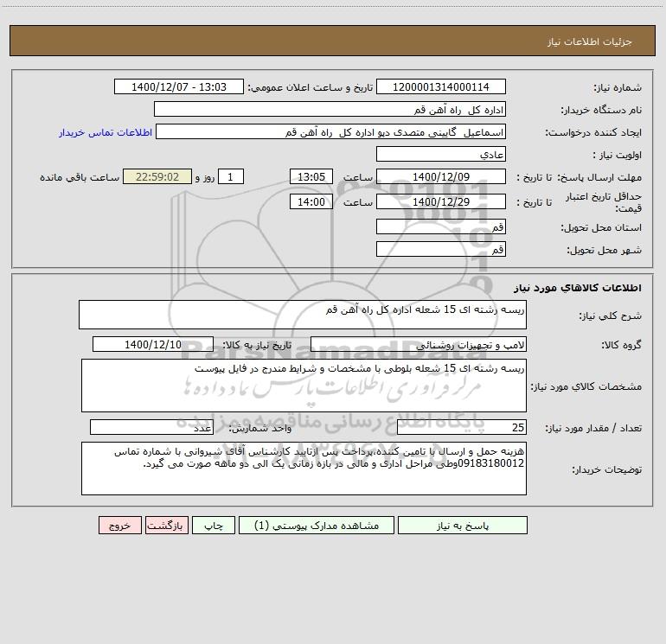The width and height of the screenshot is (666, 644).
Task: Click the request creator name field
Action: 331,131
